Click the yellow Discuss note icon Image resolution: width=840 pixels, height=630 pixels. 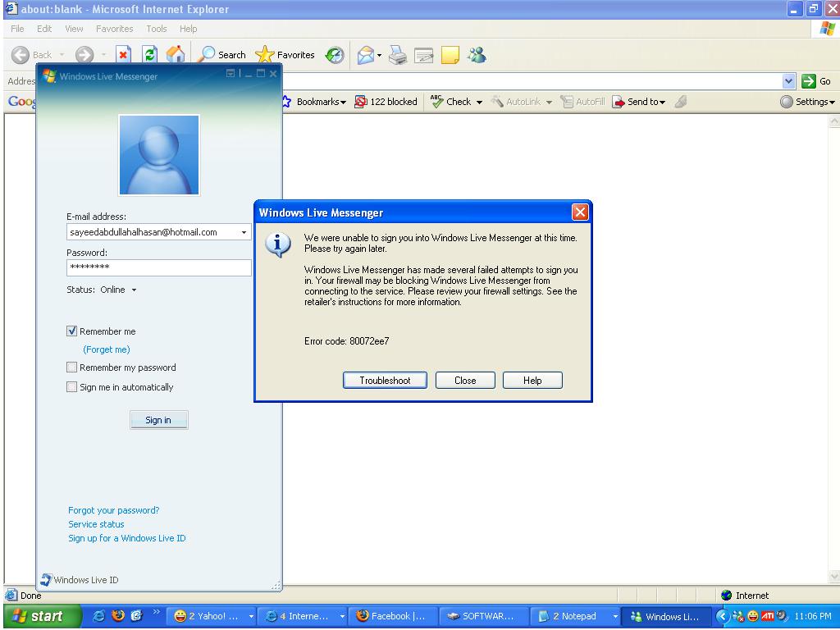coord(450,55)
